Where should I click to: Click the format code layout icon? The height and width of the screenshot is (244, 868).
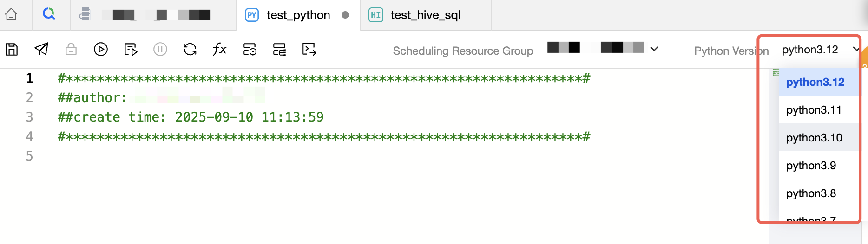(x=279, y=49)
